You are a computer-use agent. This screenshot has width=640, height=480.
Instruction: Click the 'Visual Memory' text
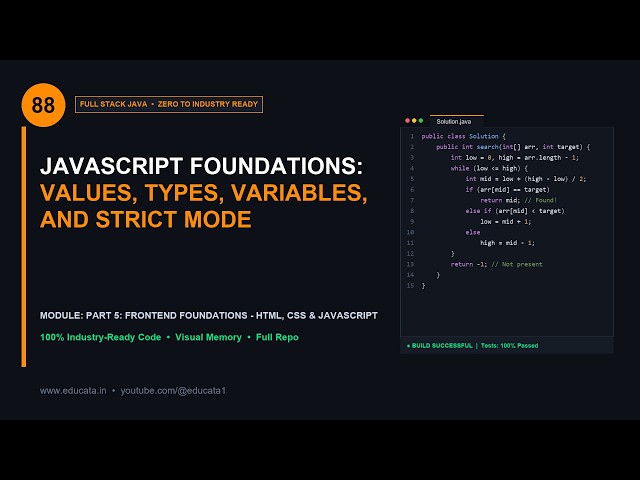pos(208,338)
